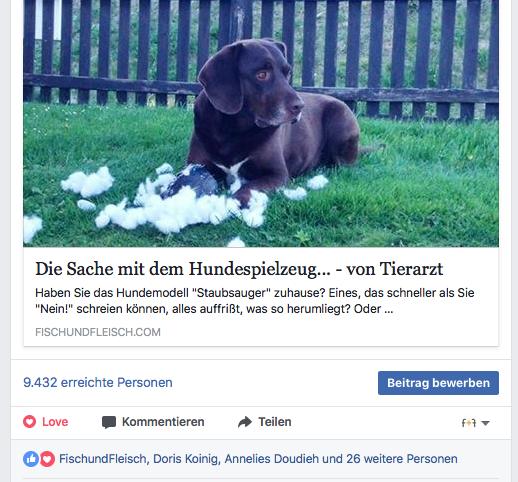Open Annelies Doudieh's profile link
The image size is (518, 482).
pos(272,459)
